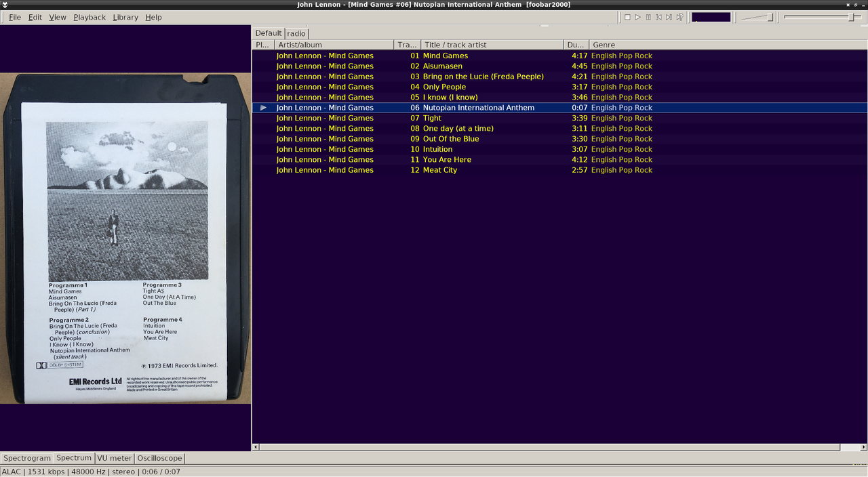This screenshot has width=868, height=477.
Task: Click the Track number column header
Action: (408, 45)
